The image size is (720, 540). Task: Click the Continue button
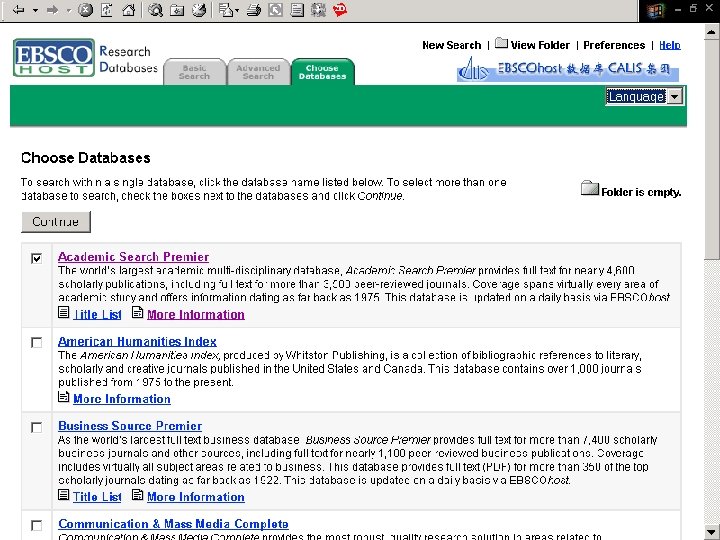pos(56,222)
